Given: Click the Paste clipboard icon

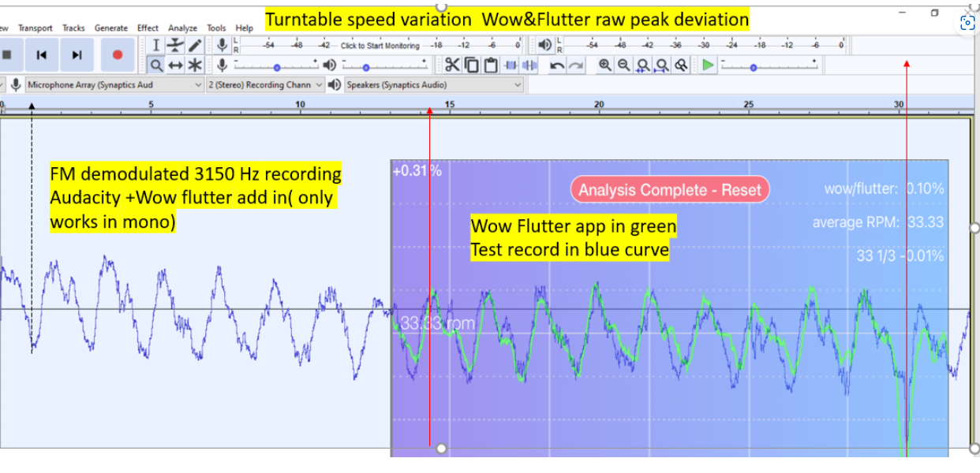Looking at the screenshot, I should pos(491,65).
